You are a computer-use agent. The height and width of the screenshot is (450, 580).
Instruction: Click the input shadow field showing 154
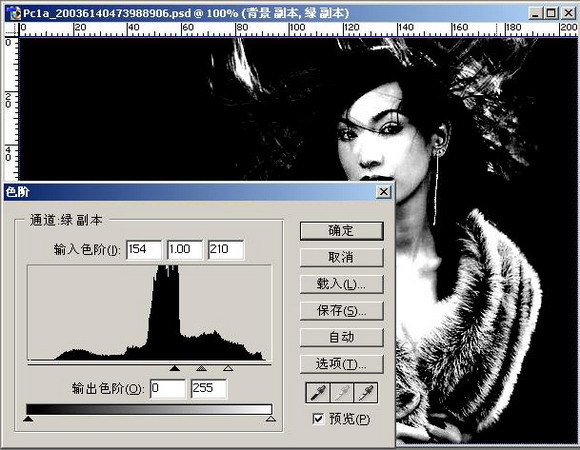click(x=144, y=250)
